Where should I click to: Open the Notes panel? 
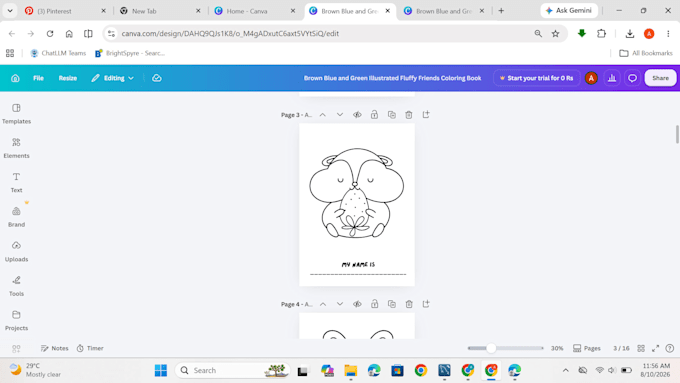coord(55,348)
